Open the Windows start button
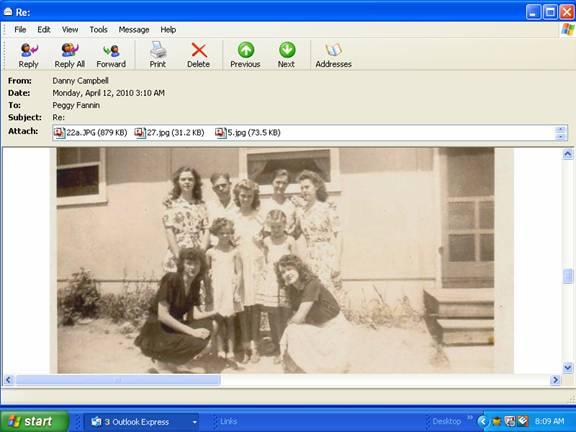The width and height of the screenshot is (576, 432). point(34,421)
